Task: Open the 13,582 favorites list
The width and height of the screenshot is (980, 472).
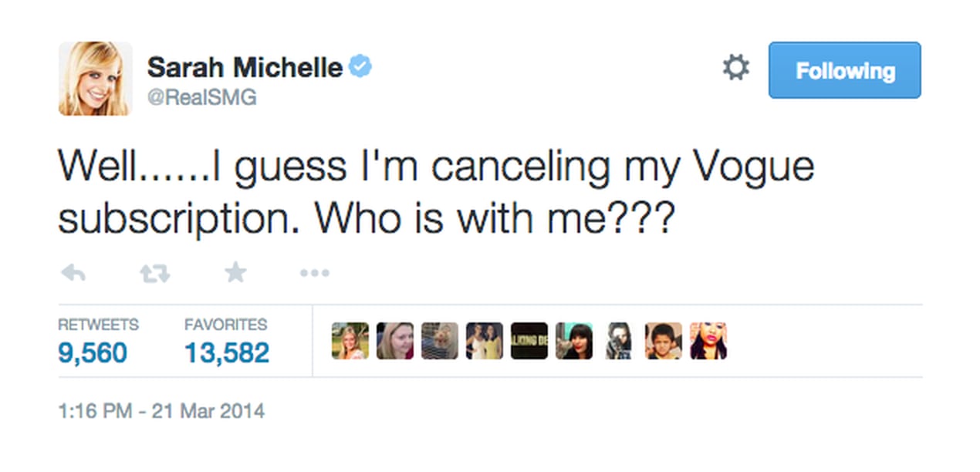Action: [x=226, y=352]
